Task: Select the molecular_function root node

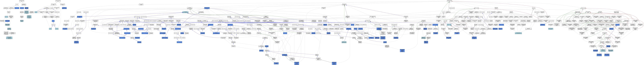Action: point(22,1)
